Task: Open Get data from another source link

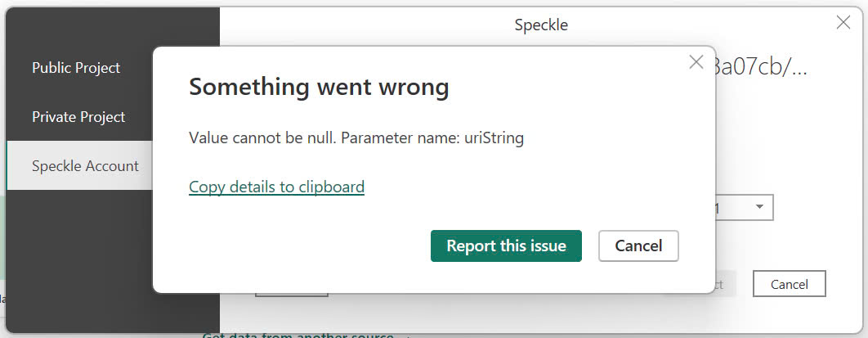Action: [298, 335]
